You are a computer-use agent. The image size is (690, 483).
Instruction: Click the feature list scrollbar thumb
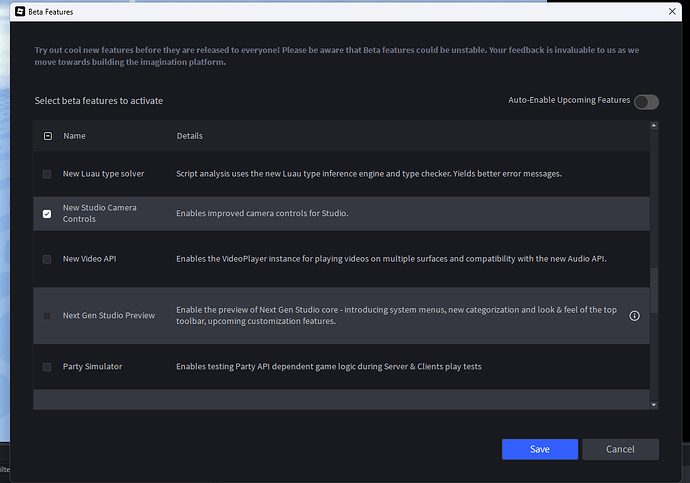pos(654,290)
